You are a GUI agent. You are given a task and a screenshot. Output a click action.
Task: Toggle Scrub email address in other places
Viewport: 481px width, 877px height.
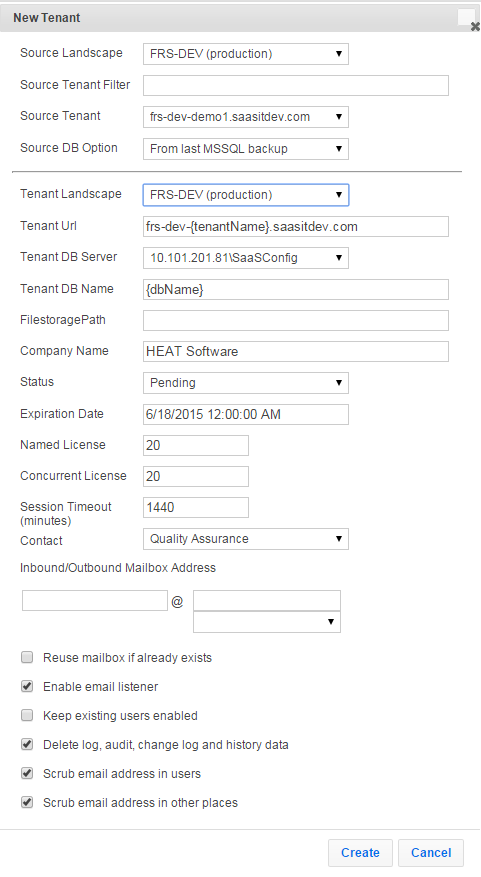[27, 803]
